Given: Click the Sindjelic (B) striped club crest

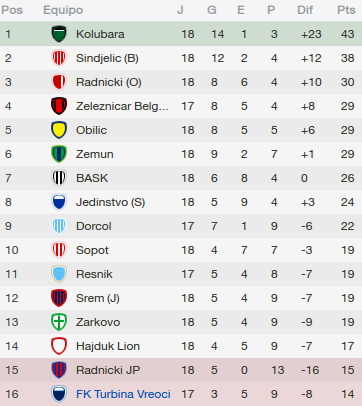Looking at the screenshot, I should click(59, 58).
